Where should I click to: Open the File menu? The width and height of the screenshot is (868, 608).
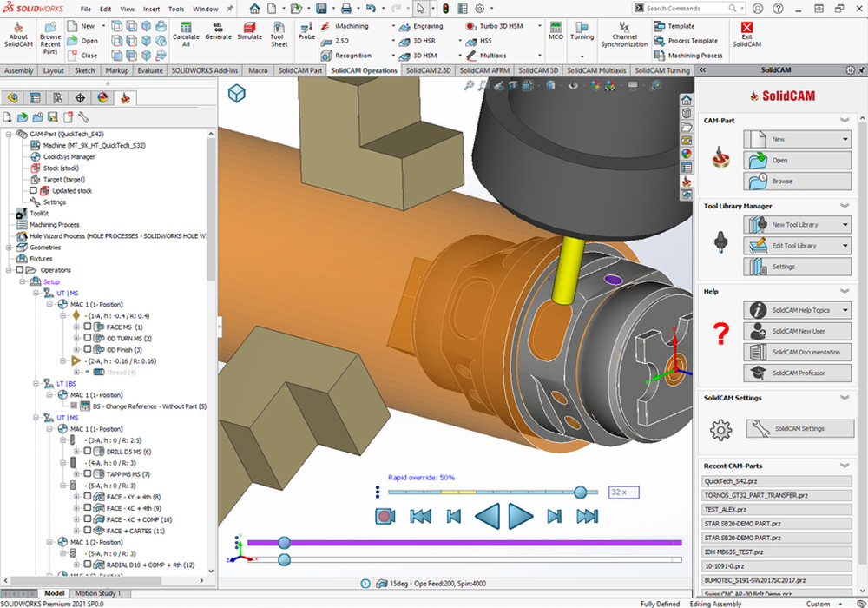coord(85,9)
